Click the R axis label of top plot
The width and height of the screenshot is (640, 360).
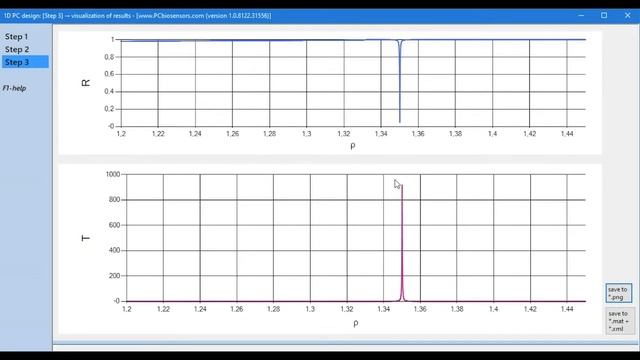pos(86,83)
